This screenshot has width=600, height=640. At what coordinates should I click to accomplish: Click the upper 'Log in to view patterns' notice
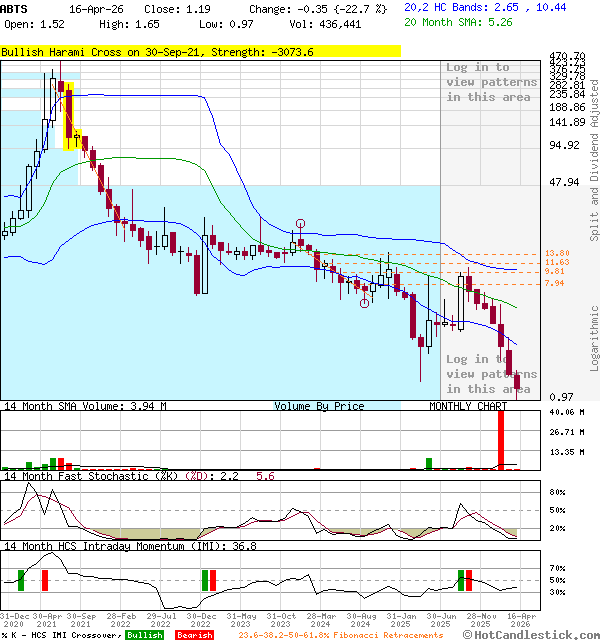pos(488,82)
